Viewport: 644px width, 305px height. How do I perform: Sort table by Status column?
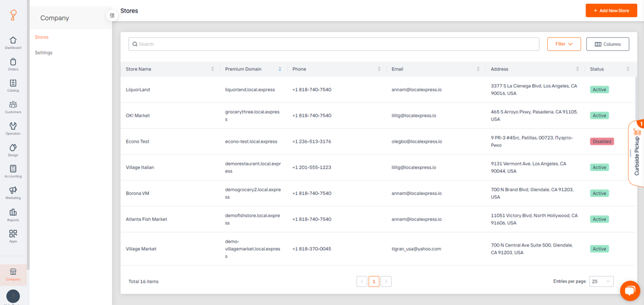click(x=628, y=69)
